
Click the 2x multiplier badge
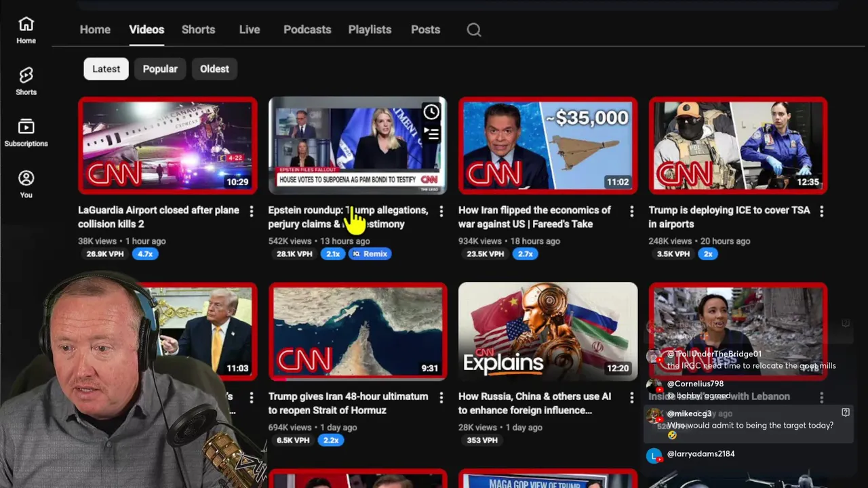coord(708,253)
